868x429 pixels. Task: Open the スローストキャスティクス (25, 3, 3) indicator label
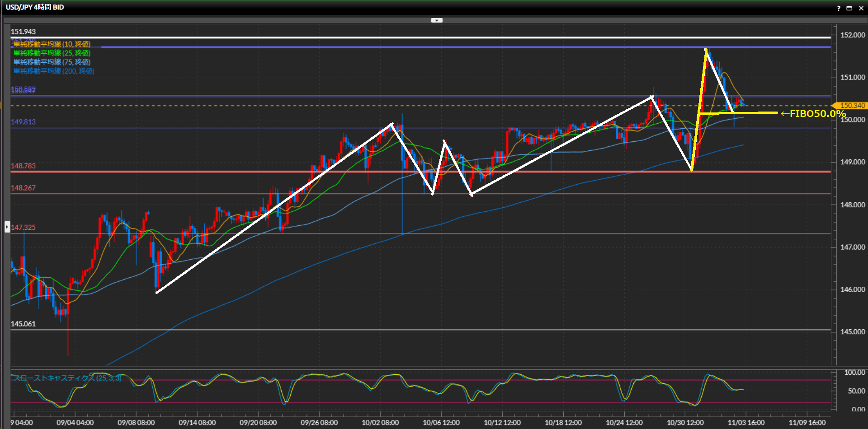pos(67,378)
